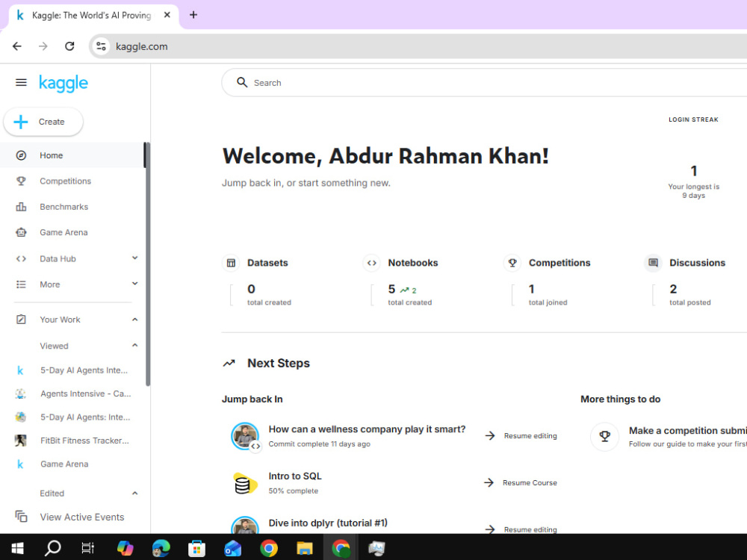
Task: Click Datasets 0 total created stat
Action: 269,295
